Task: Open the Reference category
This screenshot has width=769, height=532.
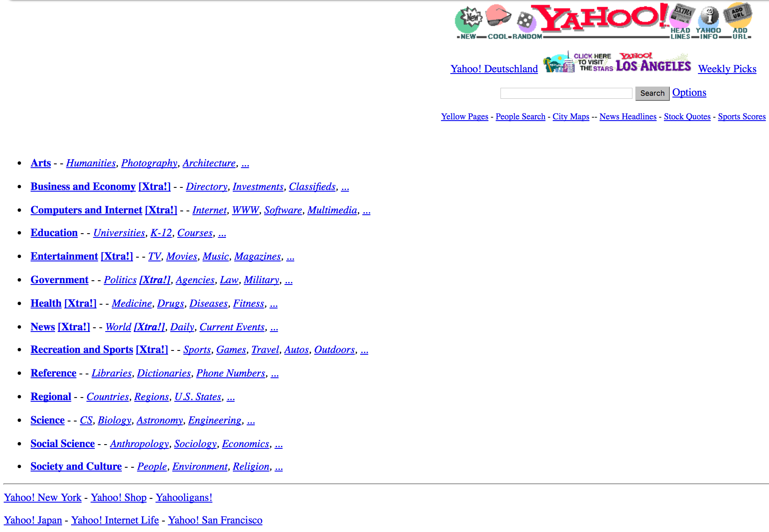Action: 53,373
